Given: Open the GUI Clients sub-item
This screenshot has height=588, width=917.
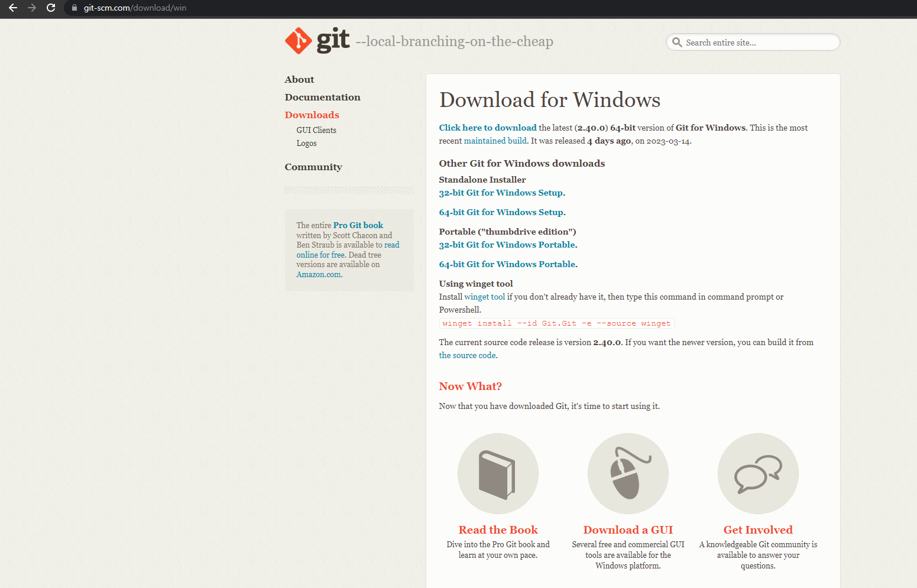Looking at the screenshot, I should tap(316, 130).
